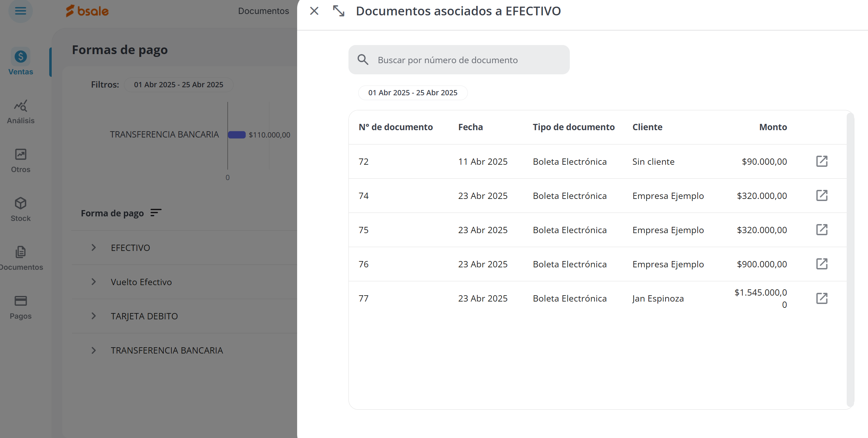Open document 72 in new window
This screenshot has width=868, height=438.
point(822,161)
